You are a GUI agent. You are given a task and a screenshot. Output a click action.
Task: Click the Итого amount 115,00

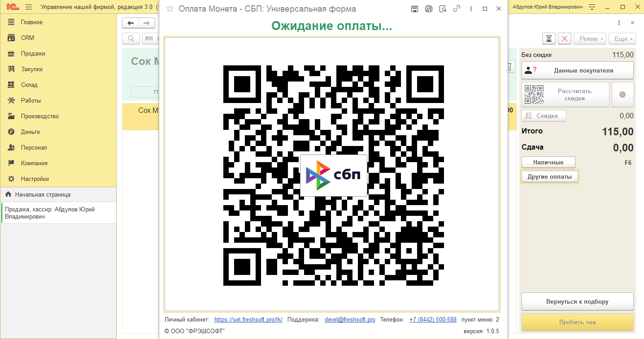click(618, 132)
